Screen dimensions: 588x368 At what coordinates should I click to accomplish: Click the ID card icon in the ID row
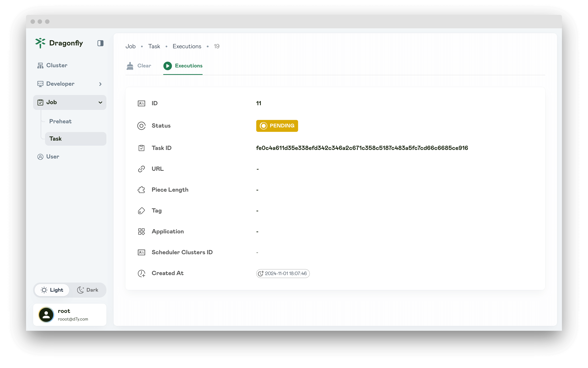pos(142,103)
